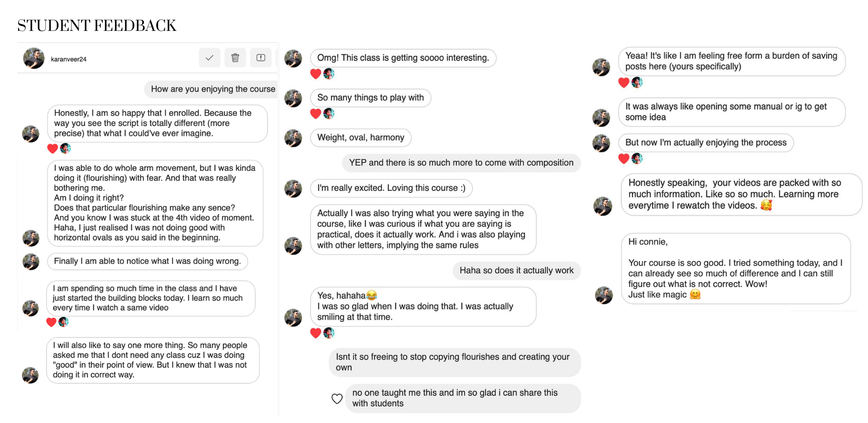Select 'Finally I am able to notice' message
Viewport: 868px width, 423px height.
pos(147,261)
